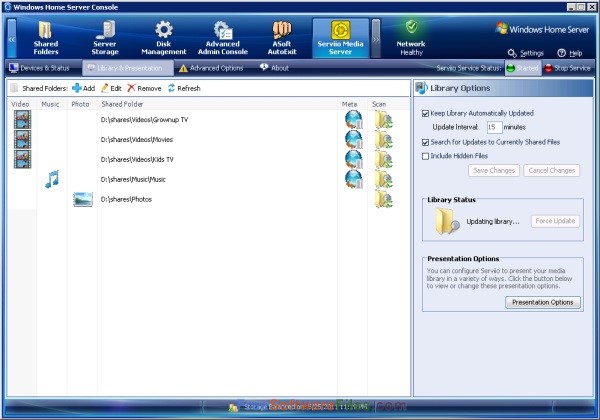600x420 pixels.
Task: Open Presentation Options button
Action: coord(543,302)
